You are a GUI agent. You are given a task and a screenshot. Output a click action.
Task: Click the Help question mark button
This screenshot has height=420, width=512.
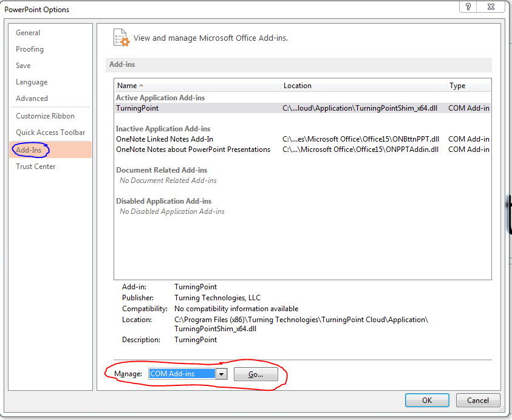pyautogui.click(x=468, y=7)
